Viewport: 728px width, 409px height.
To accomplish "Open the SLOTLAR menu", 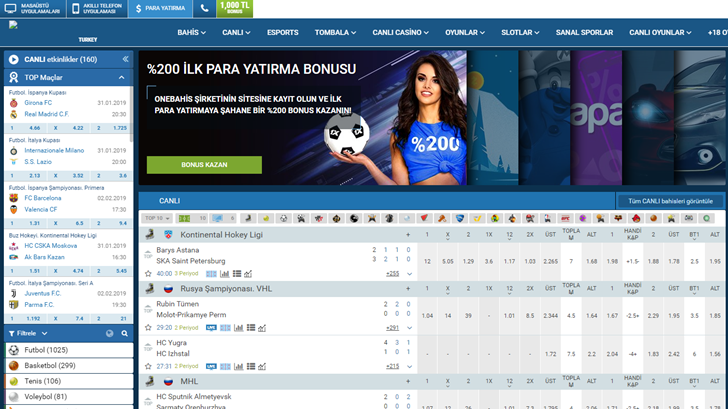I will tap(520, 32).
